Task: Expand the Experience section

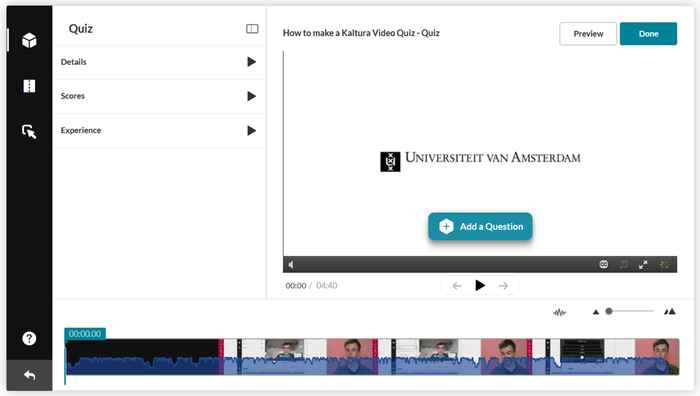Action: [158, 131]
